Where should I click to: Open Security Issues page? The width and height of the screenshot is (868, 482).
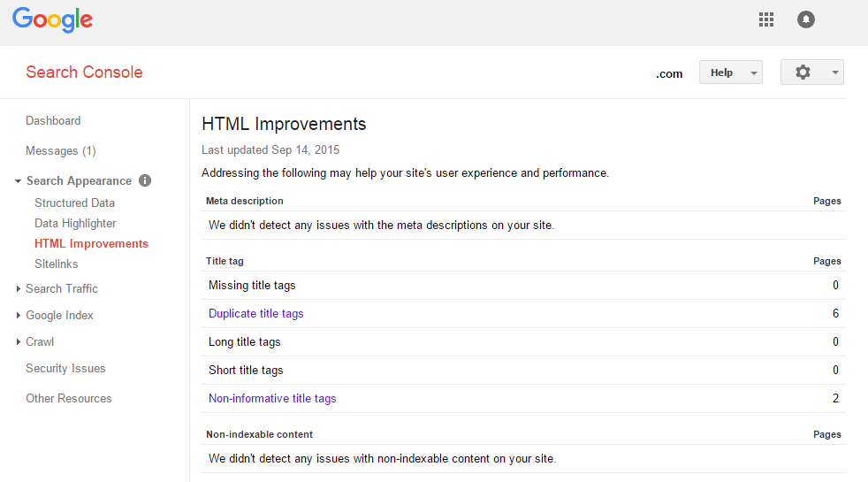[65, 368]
